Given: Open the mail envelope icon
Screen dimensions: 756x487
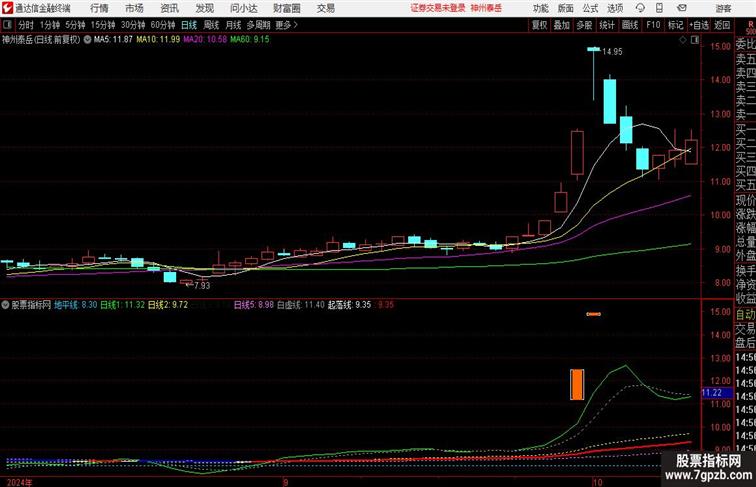Looking at the screenshot, I should 682,8.
